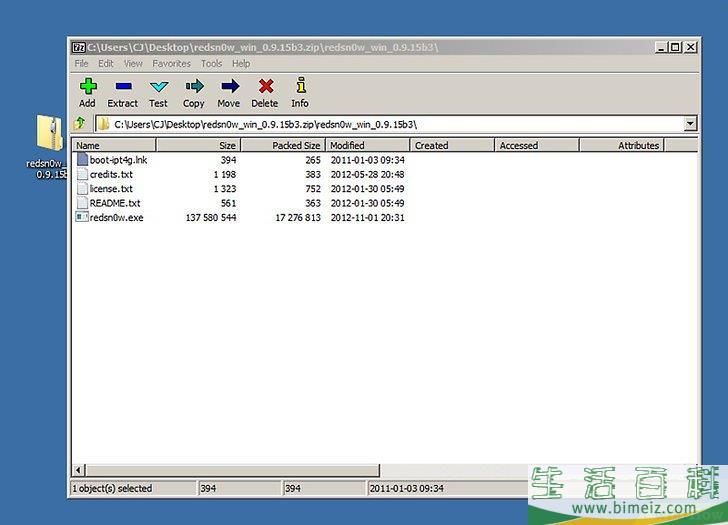Click packed size value 363
The height and width of the screenshot is (525, 728).
[313, 203]
